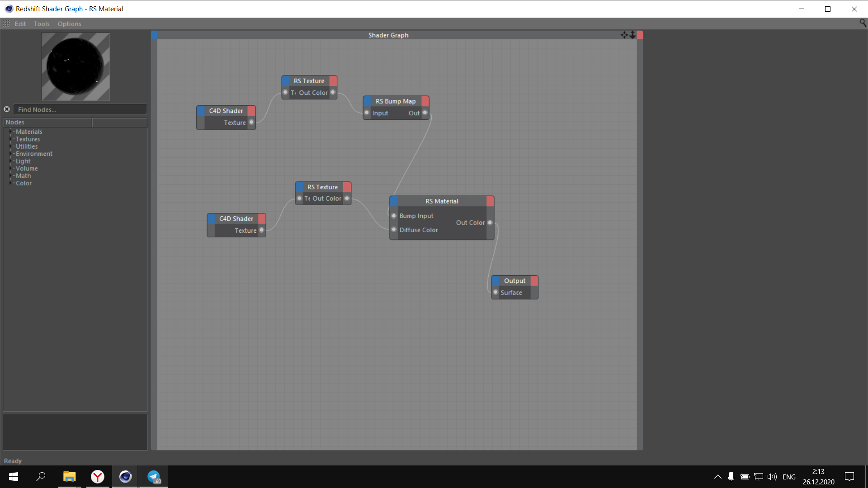868x488 pixels.
Task: Click the Utilities label in the Nodes tree
Action: (27, 146)
